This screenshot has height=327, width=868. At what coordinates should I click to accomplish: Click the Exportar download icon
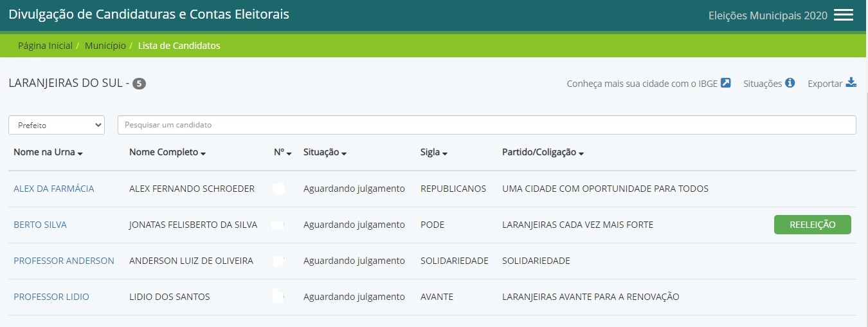coord(851,82)
